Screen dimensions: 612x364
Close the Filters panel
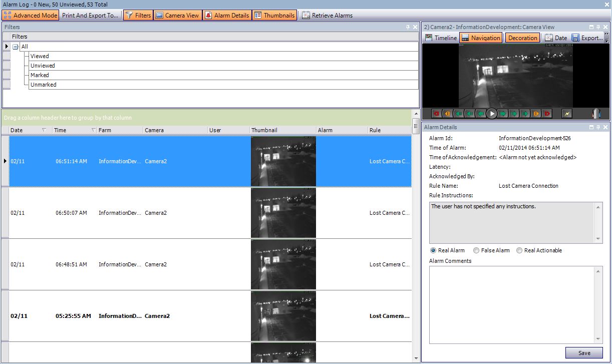[415, 27]
